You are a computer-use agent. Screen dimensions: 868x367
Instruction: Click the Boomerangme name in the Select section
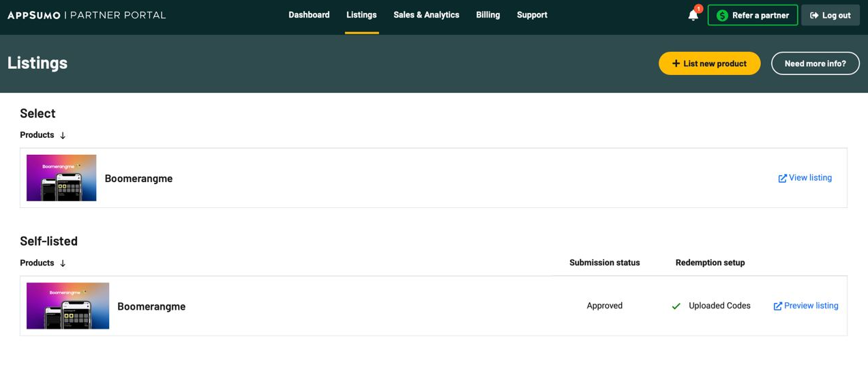tap(138, 179)
